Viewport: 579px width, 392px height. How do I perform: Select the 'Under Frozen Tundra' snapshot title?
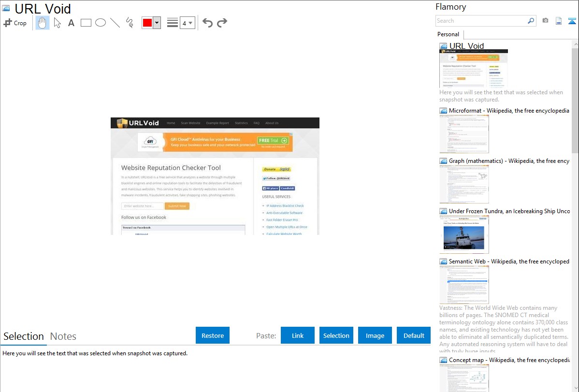coord(509,211)
